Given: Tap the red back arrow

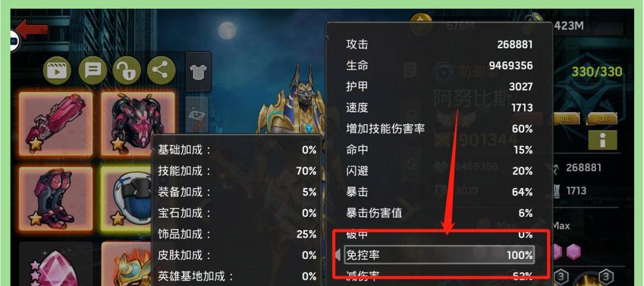Looking at the screenshot, I should pos(32,30).
